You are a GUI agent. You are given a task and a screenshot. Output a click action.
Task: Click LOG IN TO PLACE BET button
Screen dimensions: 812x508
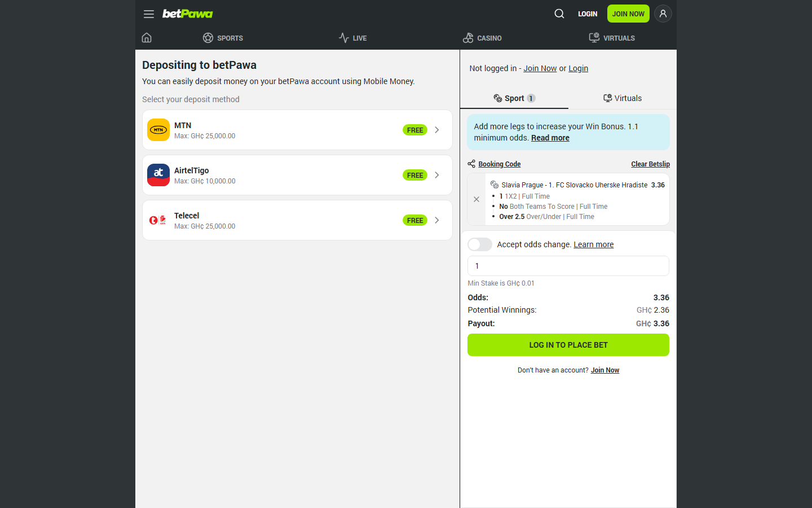568,345
